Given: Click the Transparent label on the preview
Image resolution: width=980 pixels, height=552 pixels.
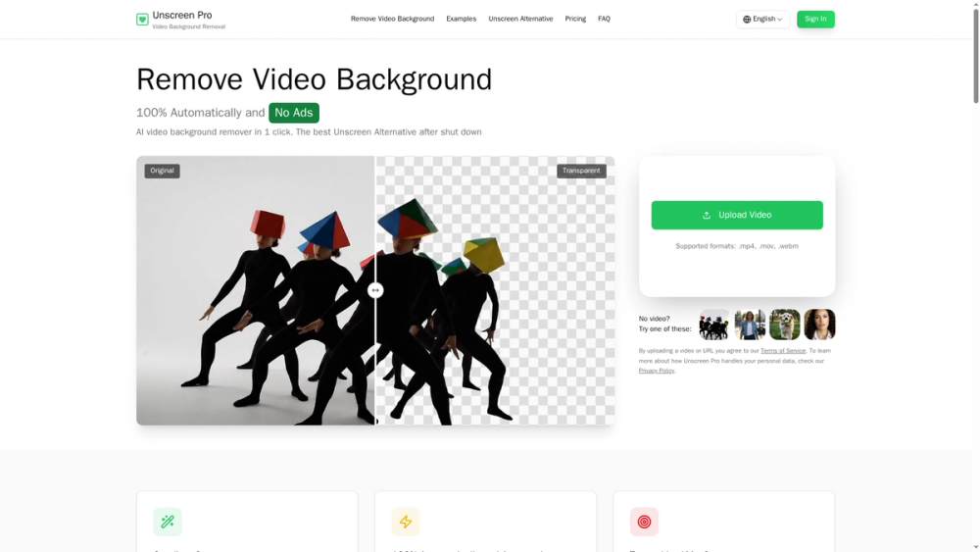Looking at the screenshot, I should (581, 171).
